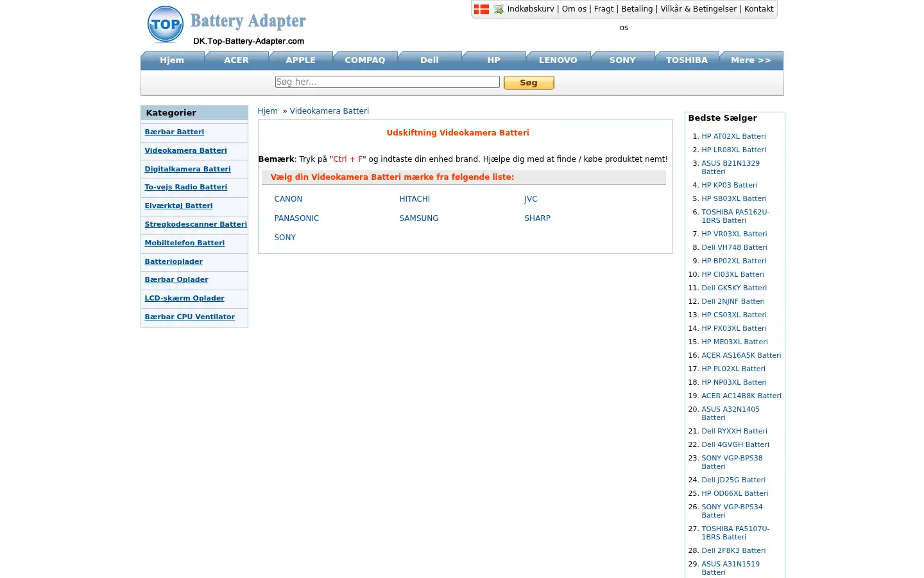Open Dell RYXXH Batteri bestseller
Viewport: 924px width, 578px height.
click(734, 432)
